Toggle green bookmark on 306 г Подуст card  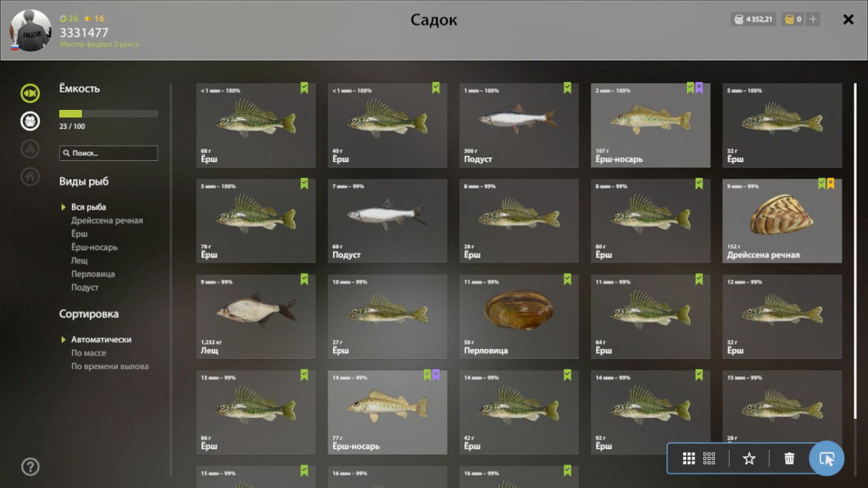click(x=568, y=88)
